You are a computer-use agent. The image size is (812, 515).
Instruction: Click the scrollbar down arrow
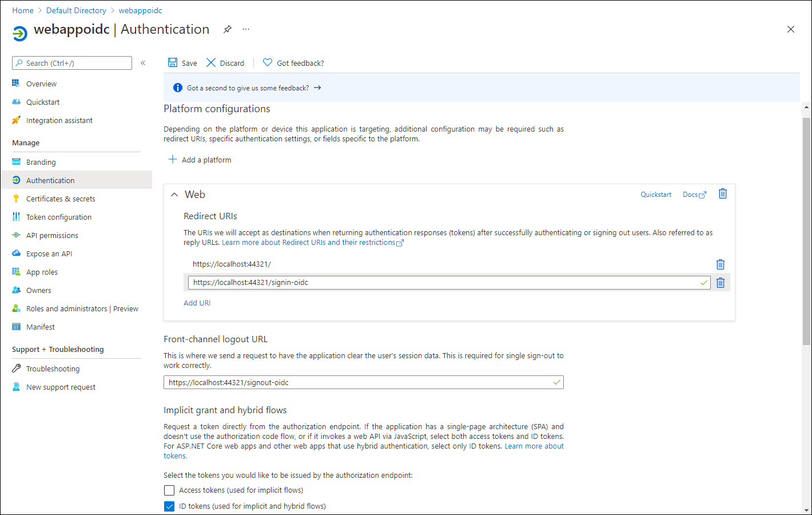pos(806,510)
